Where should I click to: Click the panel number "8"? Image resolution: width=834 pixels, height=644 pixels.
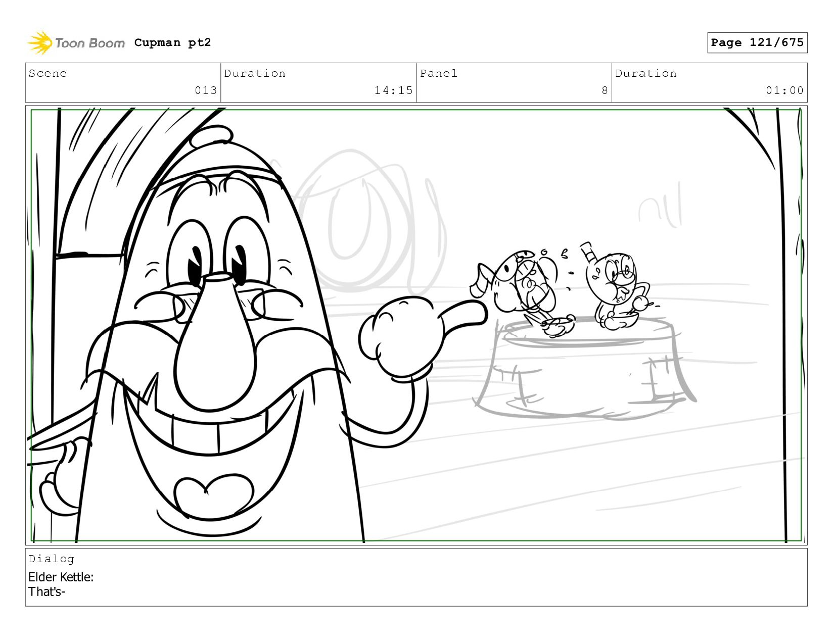pyautogui.click(x=605, y=90)
